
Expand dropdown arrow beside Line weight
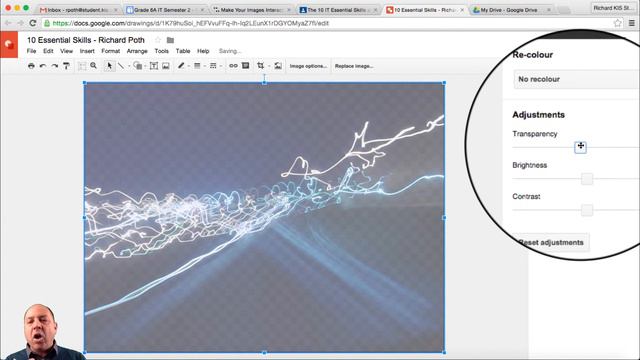[204, 66]
